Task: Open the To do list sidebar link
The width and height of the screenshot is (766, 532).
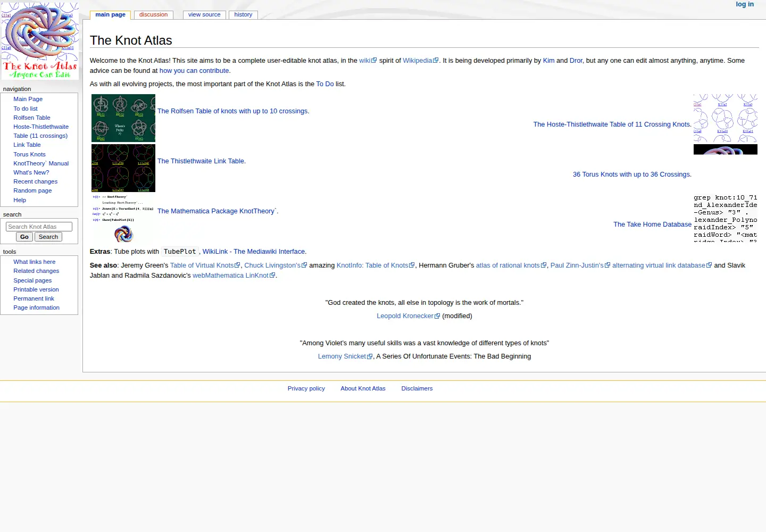Action: 26,109
